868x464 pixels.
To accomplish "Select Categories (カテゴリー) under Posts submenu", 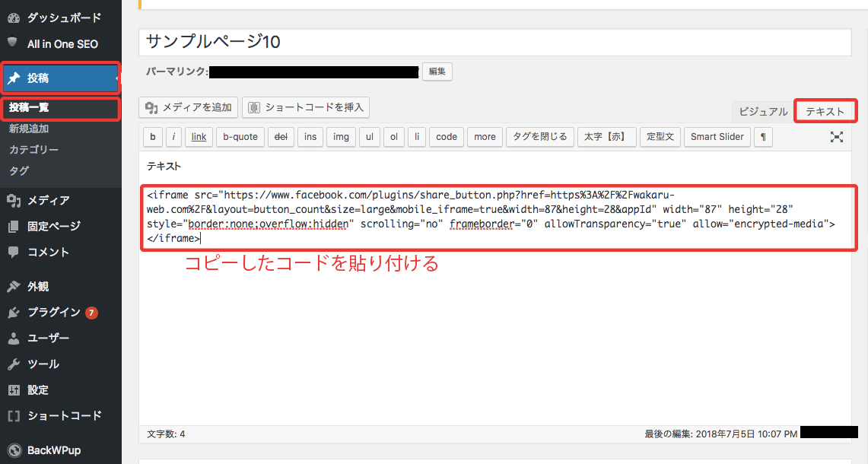I will (33, 150).
